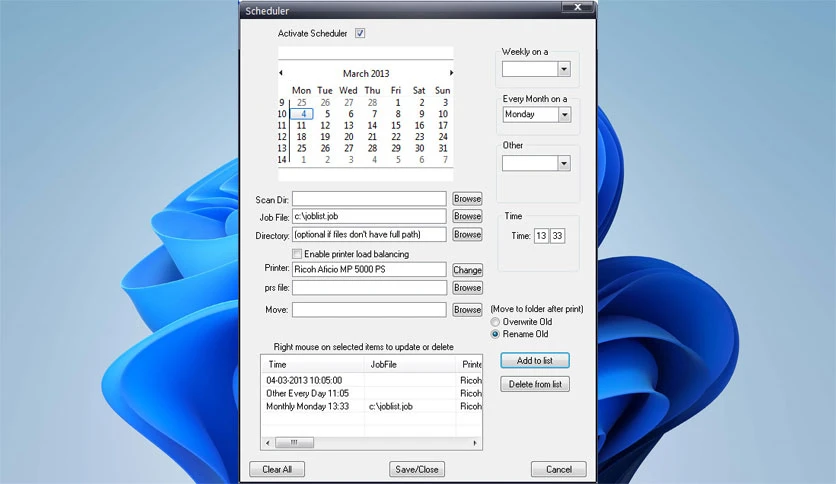
Task: Select March 4 in the calendar
Action: (x=302, y=114)
